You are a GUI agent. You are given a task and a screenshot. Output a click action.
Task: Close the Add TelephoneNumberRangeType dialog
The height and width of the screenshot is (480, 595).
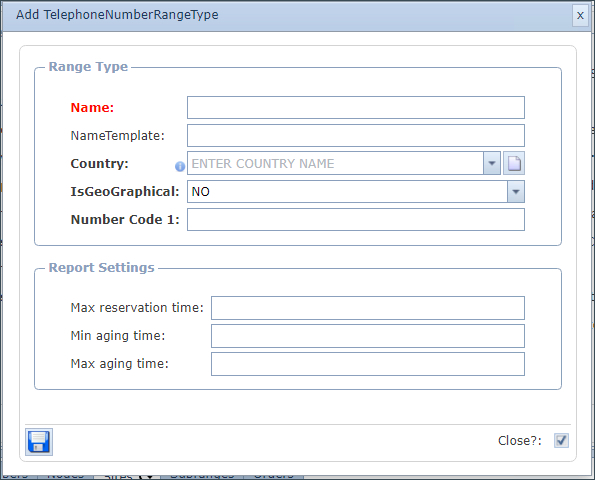pos(580,16)
